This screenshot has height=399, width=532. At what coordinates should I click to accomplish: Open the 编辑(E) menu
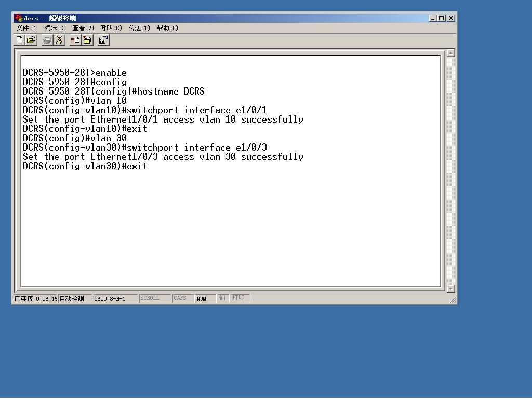coord(55,28)
